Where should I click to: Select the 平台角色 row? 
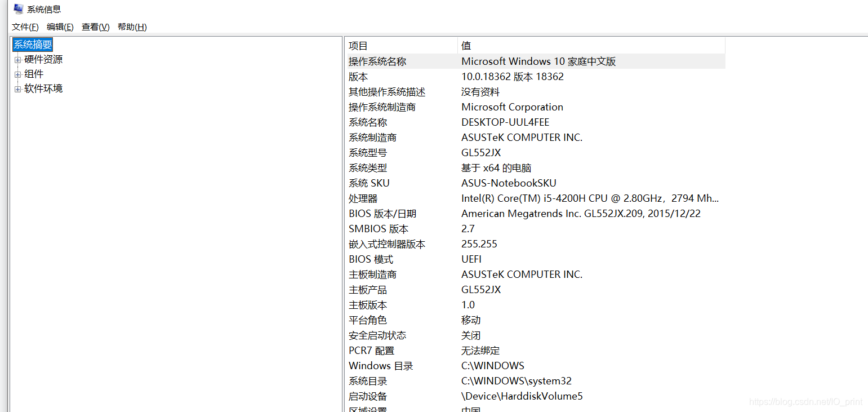535,320
